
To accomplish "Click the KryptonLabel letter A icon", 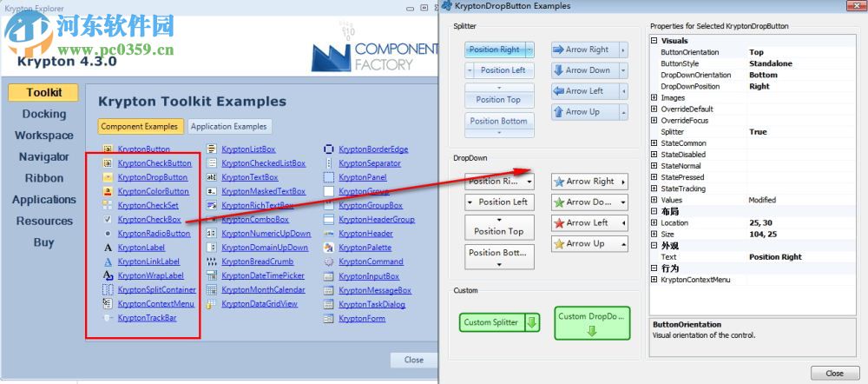I will [108, 248].
